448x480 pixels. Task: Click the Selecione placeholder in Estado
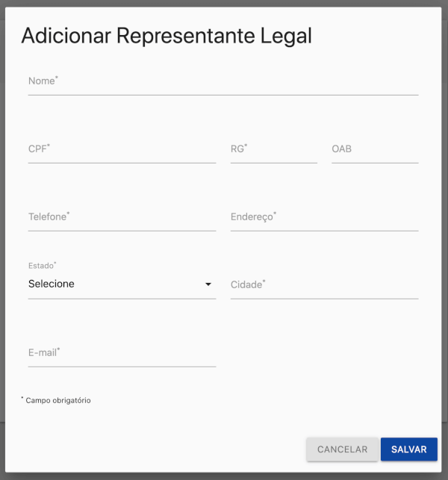tap(52, 284)
